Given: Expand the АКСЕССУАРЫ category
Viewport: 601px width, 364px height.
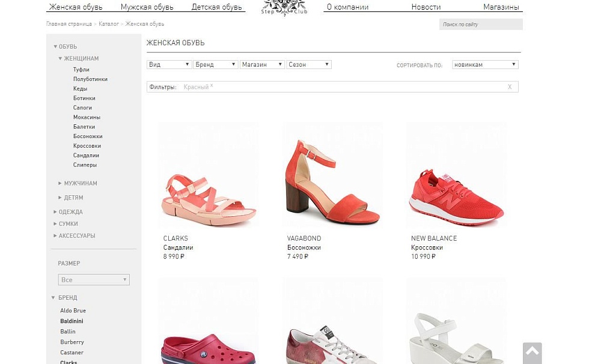Looking at the screenshot, I should click(55, 235).
